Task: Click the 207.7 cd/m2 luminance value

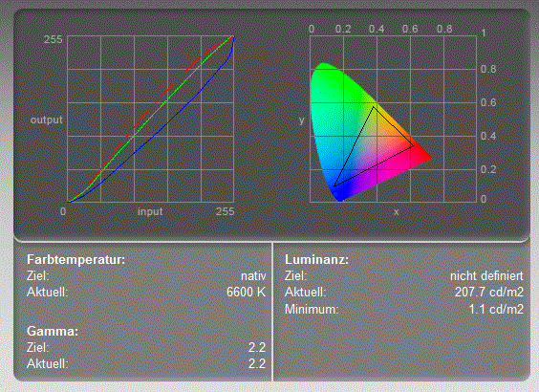Action: tap(489, 293)
